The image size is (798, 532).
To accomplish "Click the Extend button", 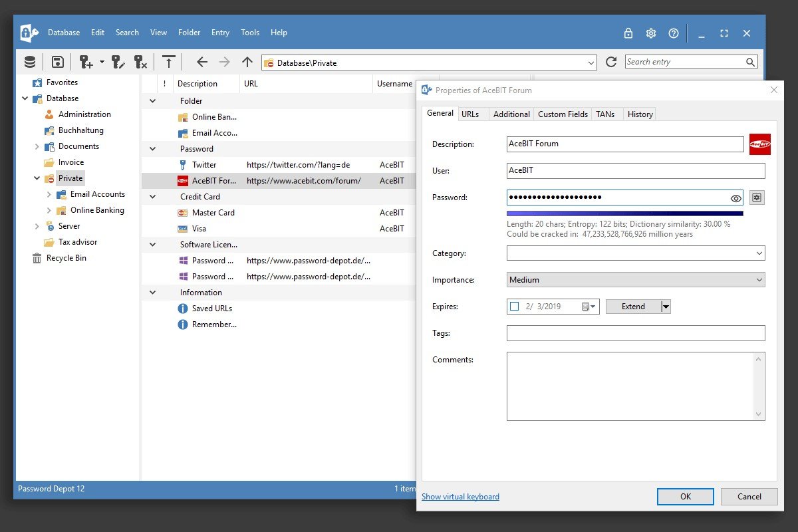I will (633, 307).
